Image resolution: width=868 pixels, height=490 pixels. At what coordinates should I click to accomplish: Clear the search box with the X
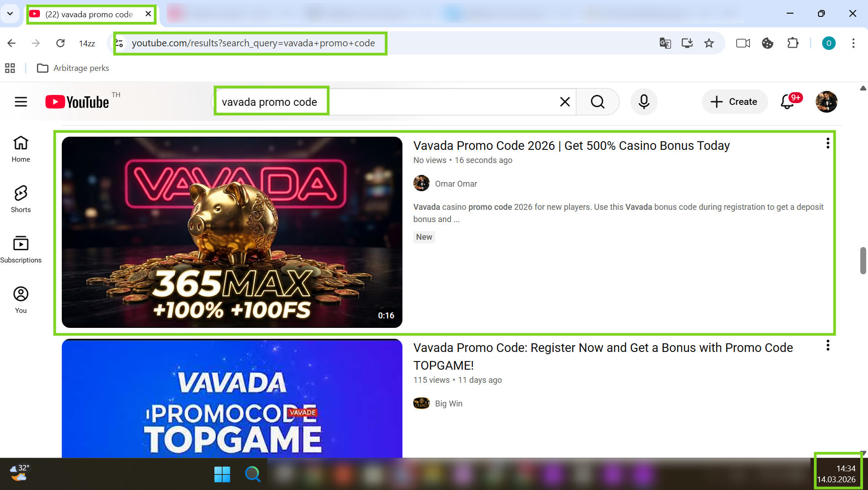point(565,102)
